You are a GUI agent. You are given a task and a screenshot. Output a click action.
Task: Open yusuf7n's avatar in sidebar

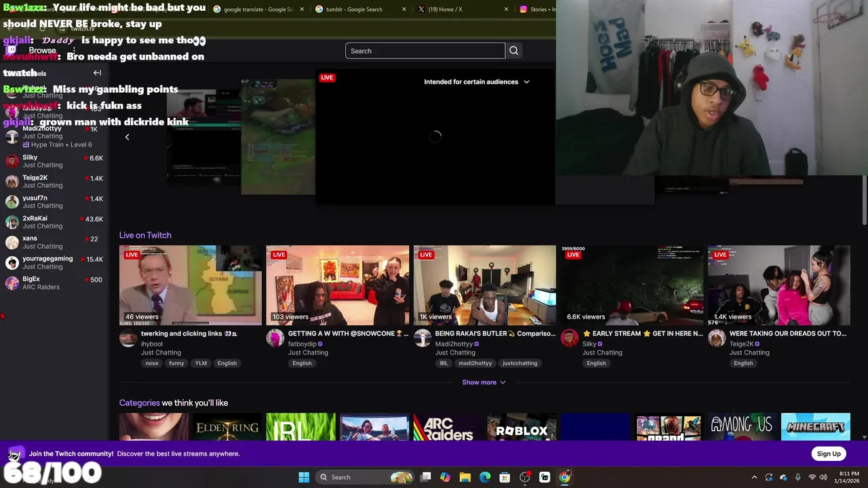12,202
